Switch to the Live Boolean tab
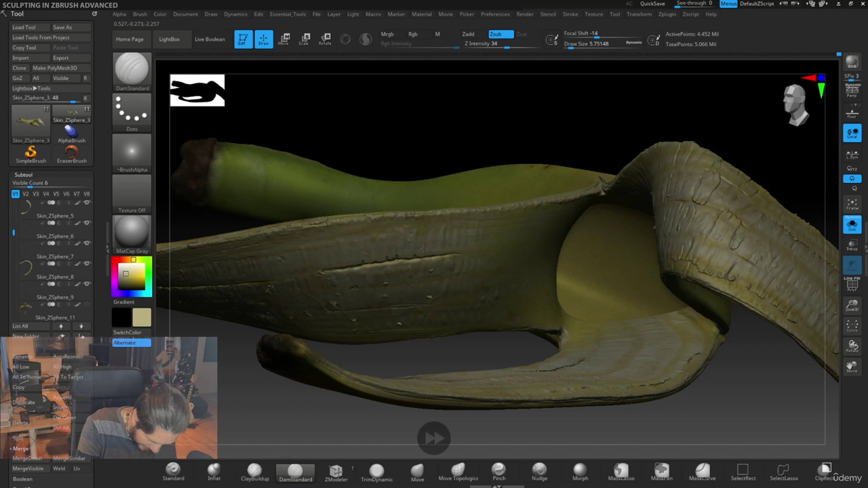Image resolution: width=868 pixels, height=488 pixels. click(x=210, y=39)
